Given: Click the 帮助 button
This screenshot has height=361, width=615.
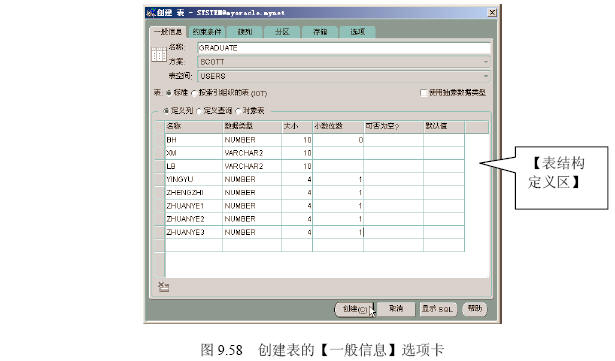Looking at the screenshot, I should coord(475,309).
